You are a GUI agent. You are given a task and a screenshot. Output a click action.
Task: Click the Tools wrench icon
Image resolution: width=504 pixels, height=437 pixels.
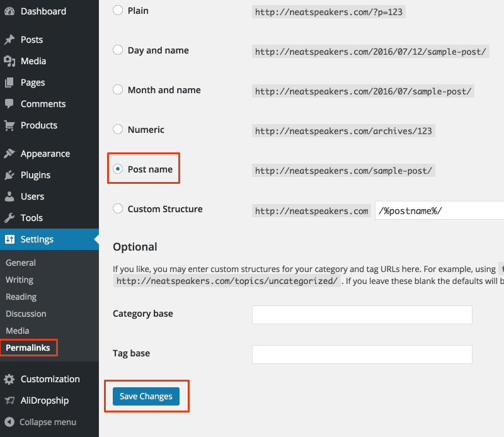(9, 218)
